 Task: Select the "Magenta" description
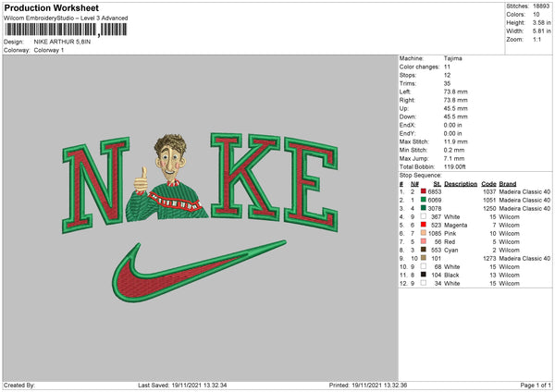pyautogui.click(x=455, y=225)
